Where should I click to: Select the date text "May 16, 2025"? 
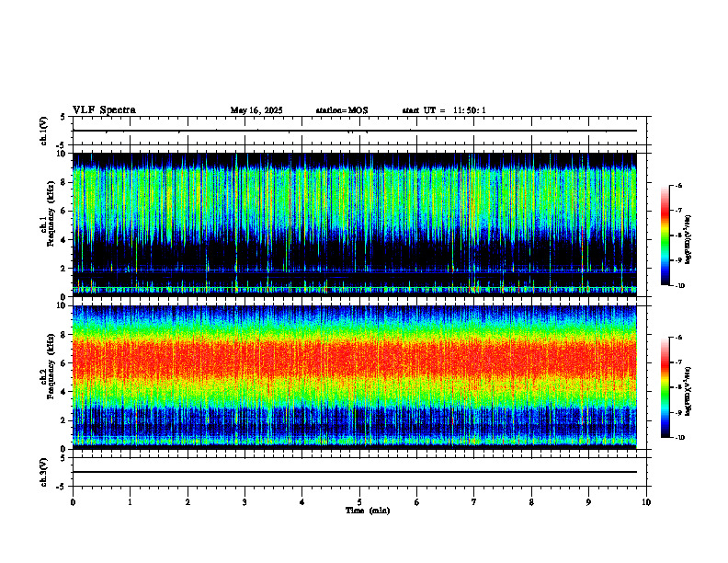(x=256, y=110)
